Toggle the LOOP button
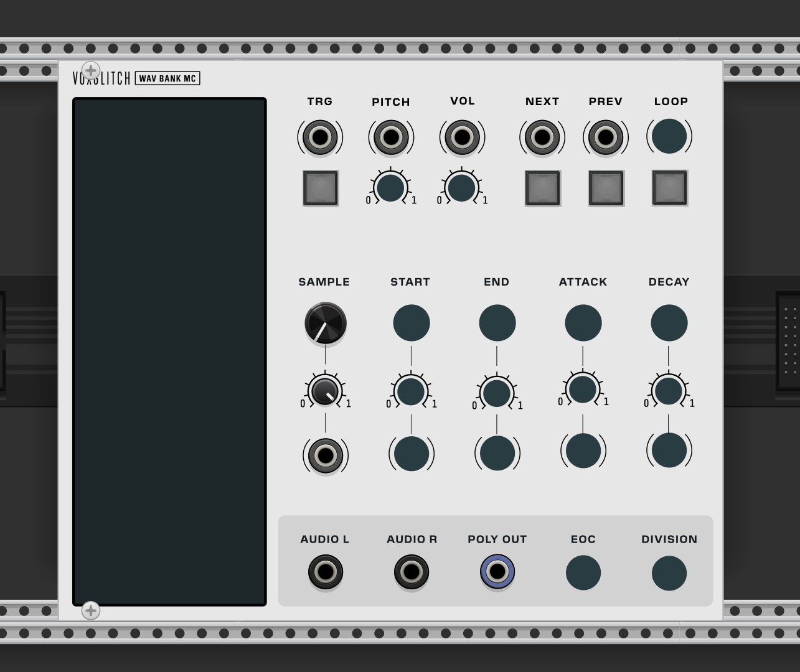800x672 pixels. click(x=669, y=188)
